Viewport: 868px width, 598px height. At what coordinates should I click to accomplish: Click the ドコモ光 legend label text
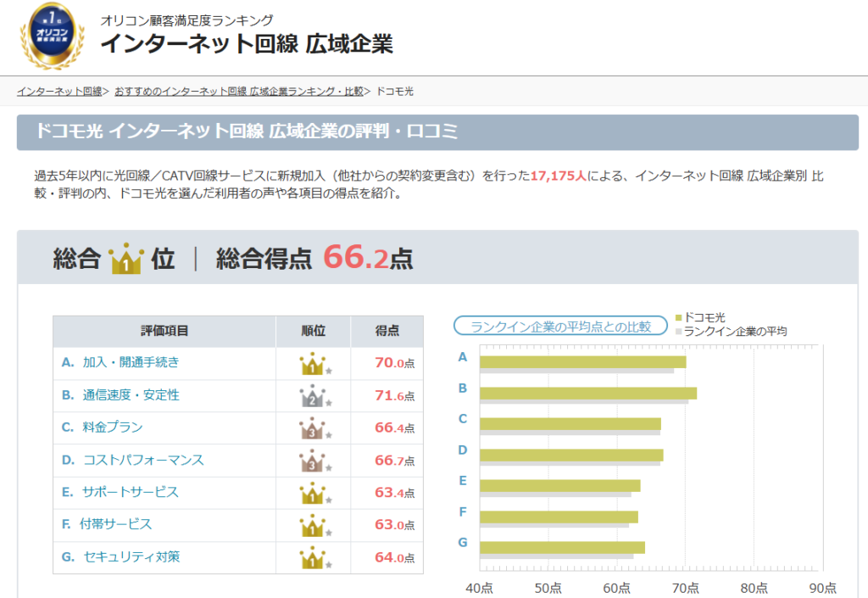click(x=704, y=317)
